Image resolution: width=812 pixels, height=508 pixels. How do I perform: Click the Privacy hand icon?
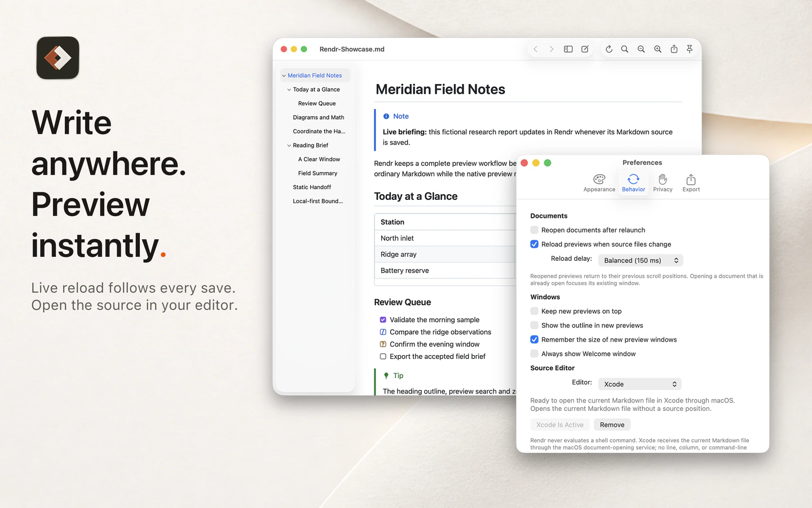[663, 179]
